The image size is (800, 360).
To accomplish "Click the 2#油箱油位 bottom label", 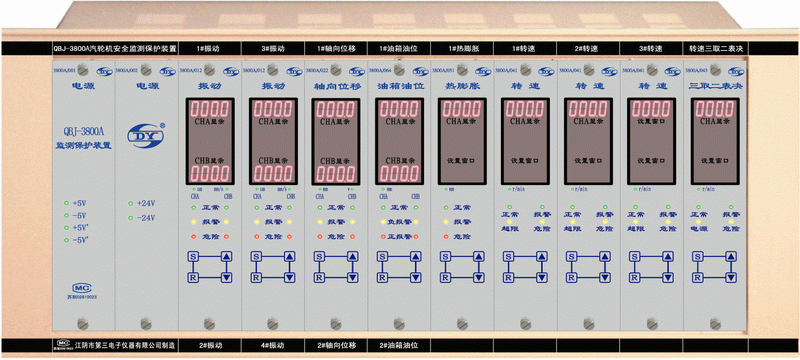I will (x=398, y=345).
